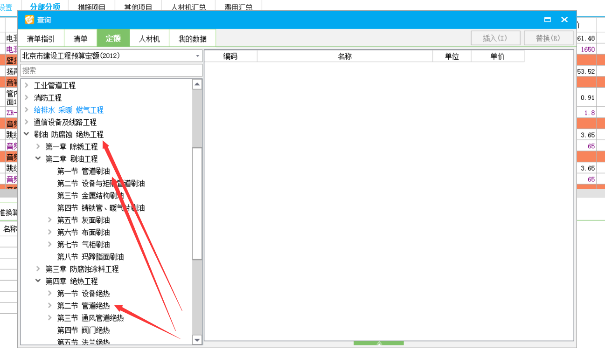
Task: Select 第一节 设备绝热 item
Action: [x=83, y=293]
